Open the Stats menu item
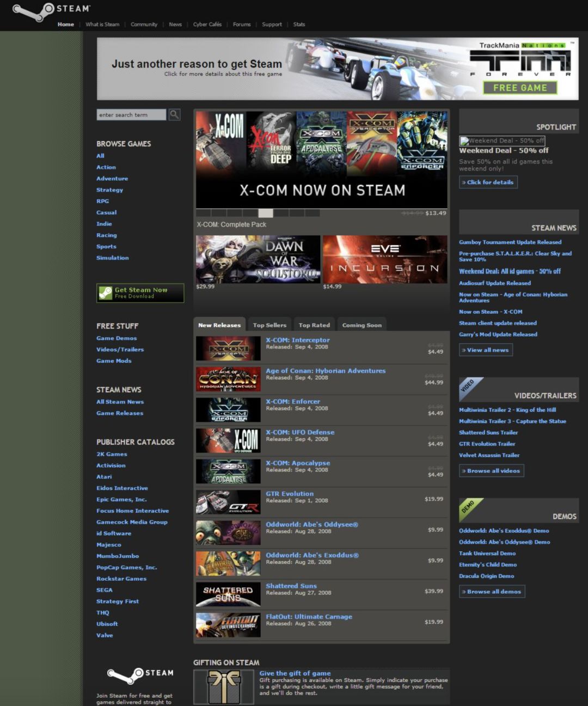Viewport: 588px width, 706px height. 299,25
